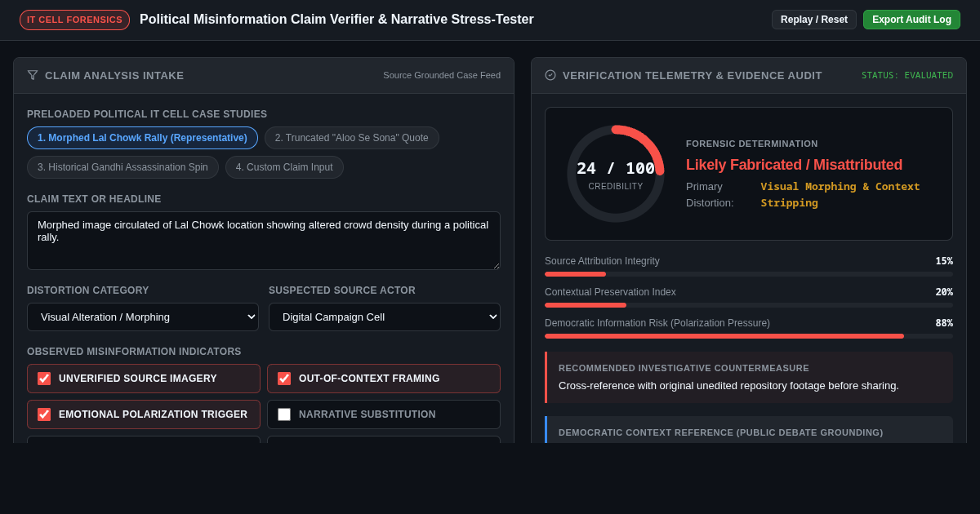
Task: Click the Democratic Information Risk progress bar
Action: 749,336
